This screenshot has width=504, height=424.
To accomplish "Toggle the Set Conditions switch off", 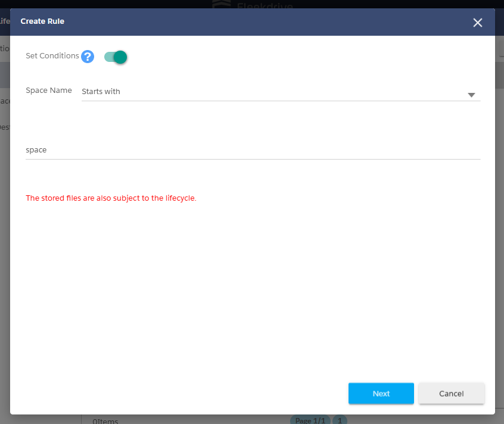I will click(116, 57).
